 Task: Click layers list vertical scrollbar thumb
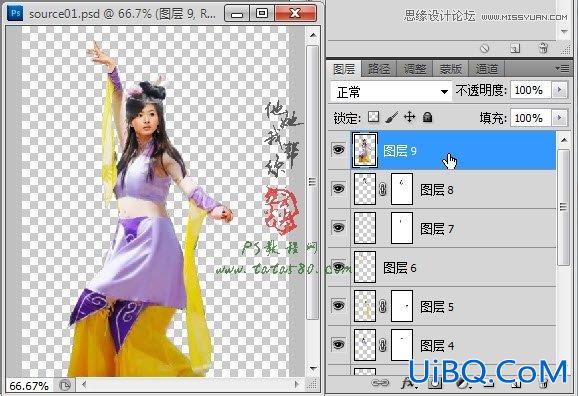(x=564, y=207)
